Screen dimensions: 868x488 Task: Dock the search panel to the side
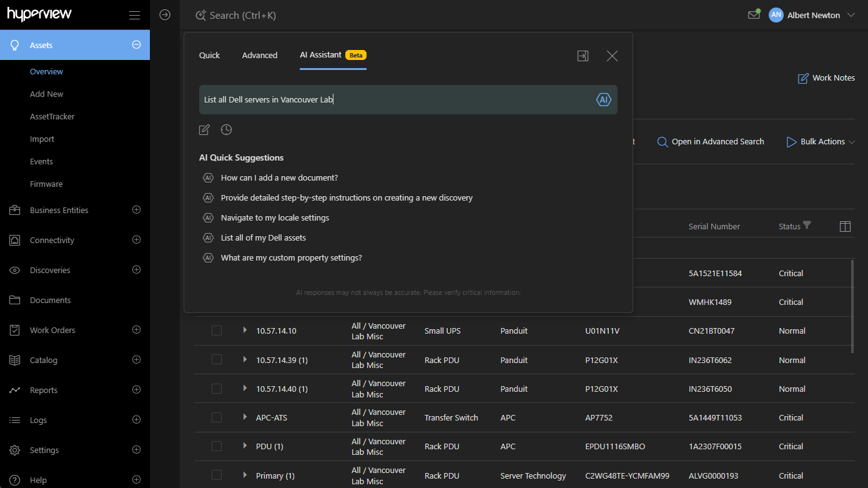(x=583, y=56)
